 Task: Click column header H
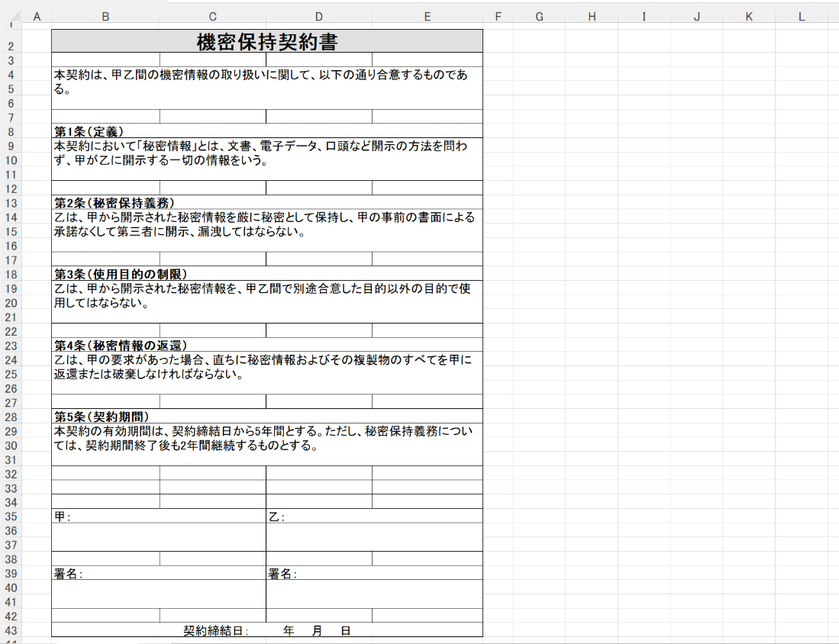pyautogui.click(x=591, y=17)
